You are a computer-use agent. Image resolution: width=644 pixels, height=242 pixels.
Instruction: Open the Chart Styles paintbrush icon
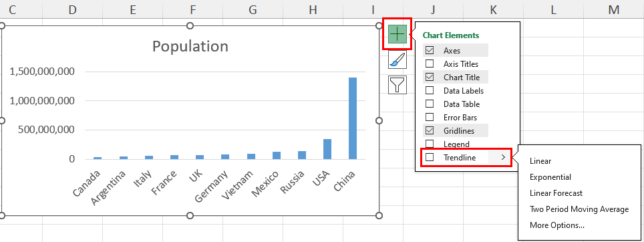(397, 60)
